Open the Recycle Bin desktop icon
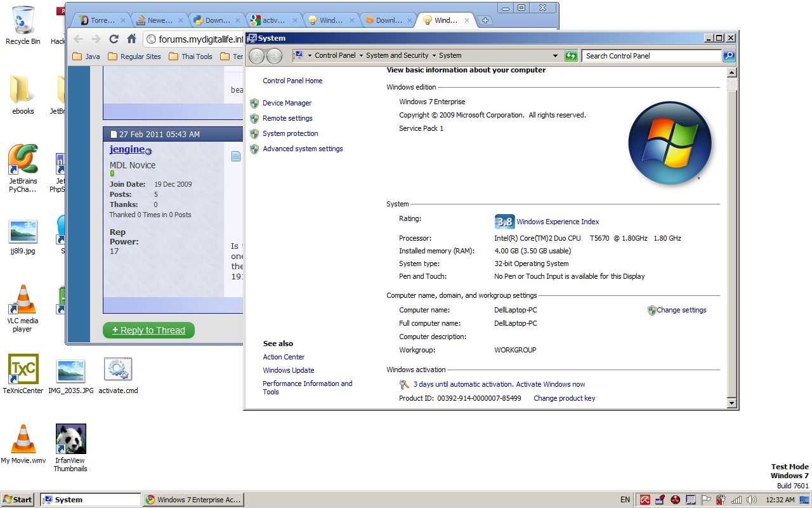Viewport: 812px width, 508px height. coord(23,25)
